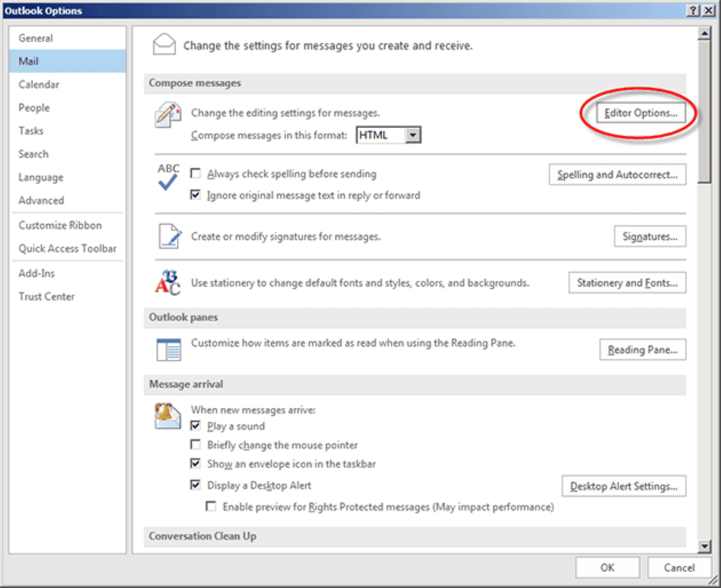Open the Calendar options category

pos(67,85)
